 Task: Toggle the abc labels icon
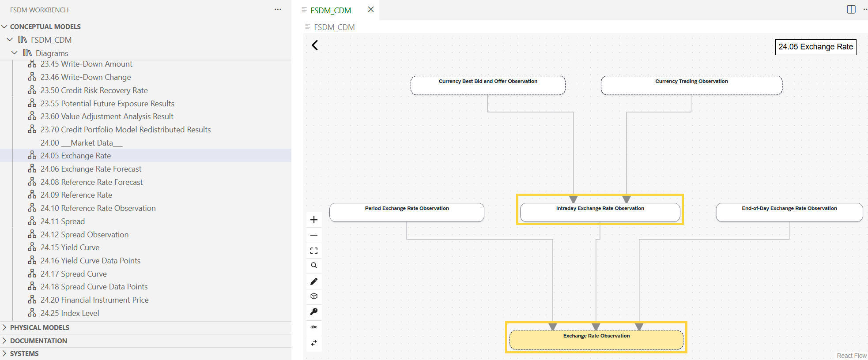[314, 327]
